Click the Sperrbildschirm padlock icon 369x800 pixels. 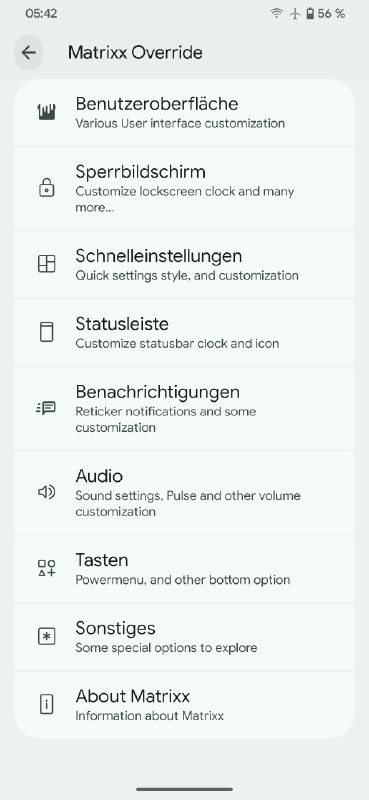(x=46, y=188)
